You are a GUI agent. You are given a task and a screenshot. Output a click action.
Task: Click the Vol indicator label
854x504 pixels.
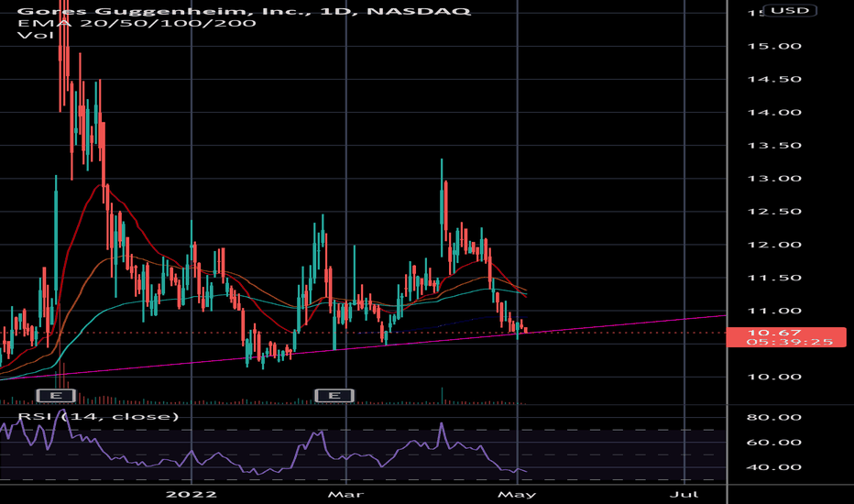pyautogui.click(x=36, y=36)
